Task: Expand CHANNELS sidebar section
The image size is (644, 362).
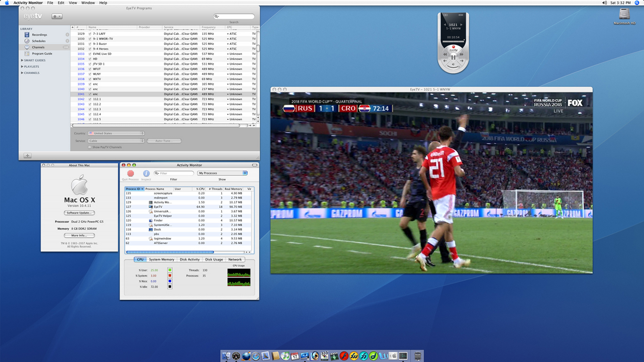Action: click(22, 73)
